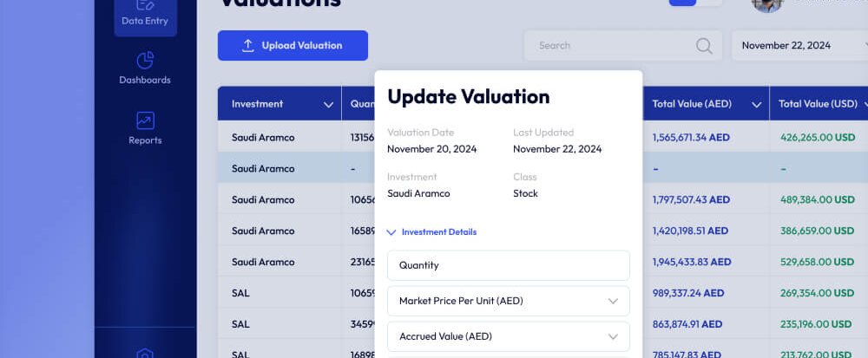This screenshot has width=868, height=358.
Task: Sort by Investment column chevron
Action: pos(328,105)
